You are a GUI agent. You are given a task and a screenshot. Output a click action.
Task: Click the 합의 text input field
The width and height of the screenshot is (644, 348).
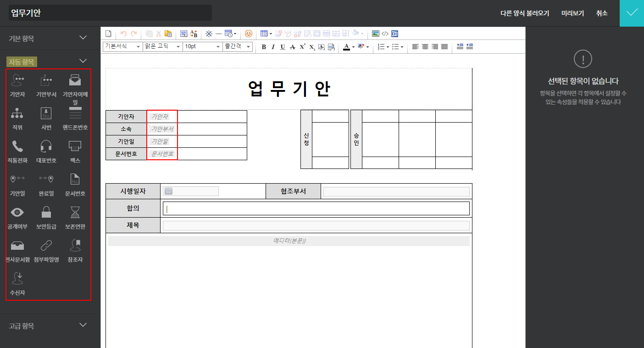coord(316,208)
